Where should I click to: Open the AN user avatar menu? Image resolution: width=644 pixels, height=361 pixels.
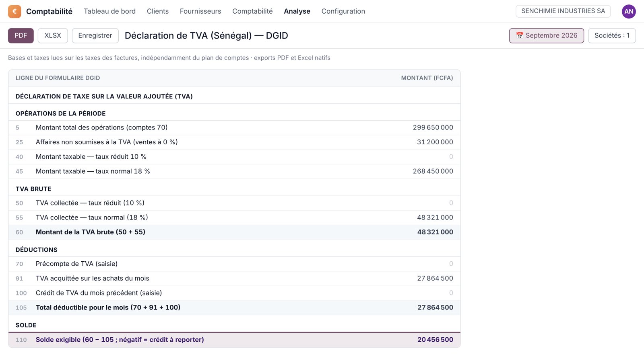click(x=629, y=11)
